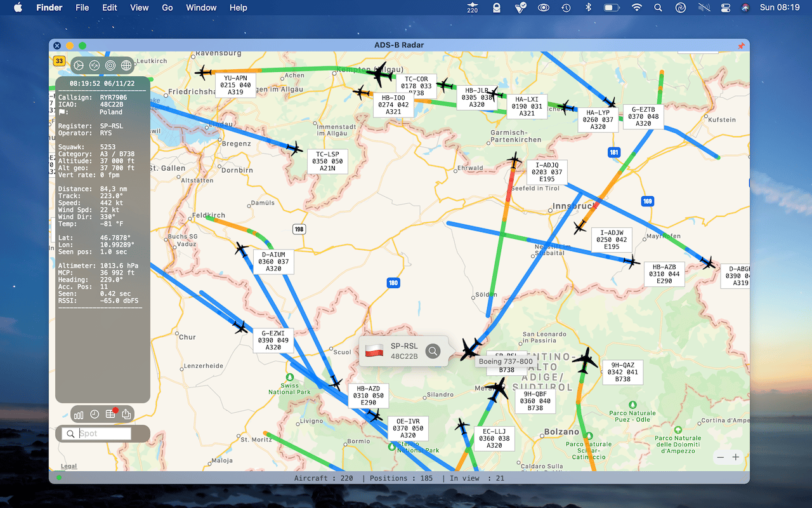Click the TC-COR flight label box
The image size is (812, 508).
coord(416,86)
